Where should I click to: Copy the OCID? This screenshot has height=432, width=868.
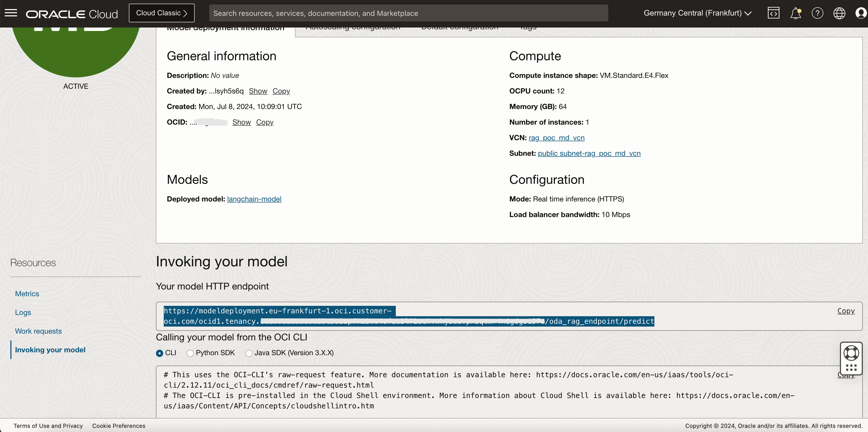click(x=265, y=122)
